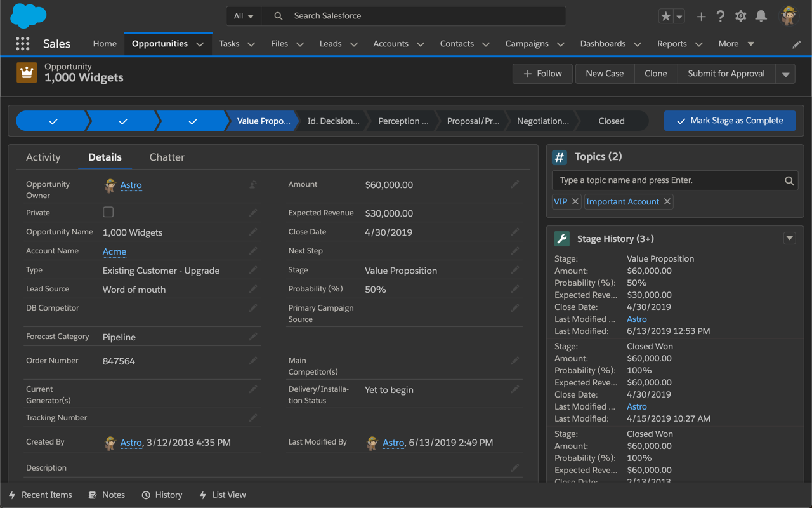This screenshot has height=508, width=812.
Task: Open the Help question mark icon
Action: (x=721, y=17)
